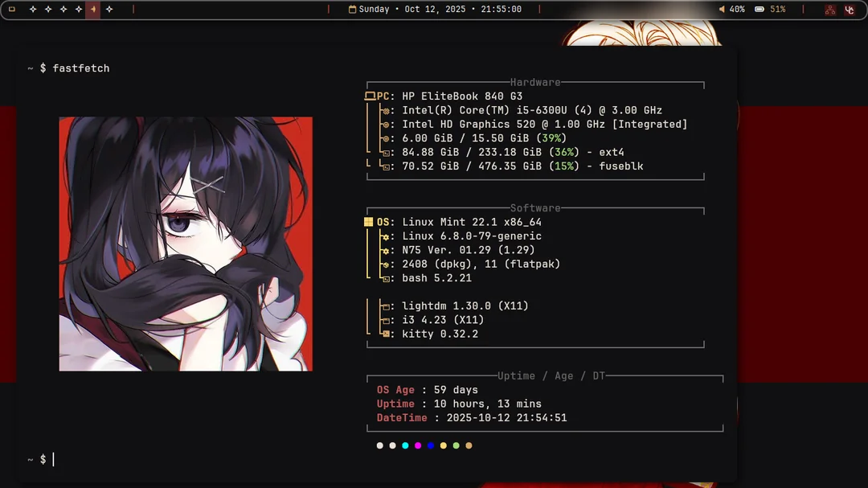Screen dimensions: 868x488
Task: Click the packages icon on the dpkg line
Action: (x=386, y=265)
